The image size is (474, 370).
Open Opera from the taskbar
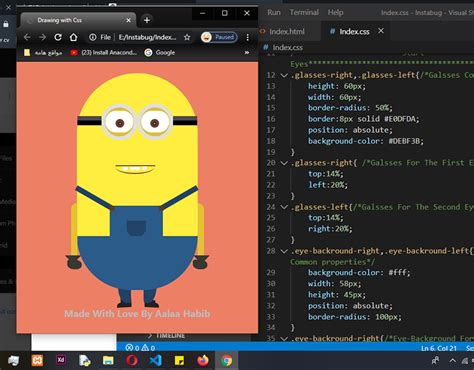click(x=132, y=360)
